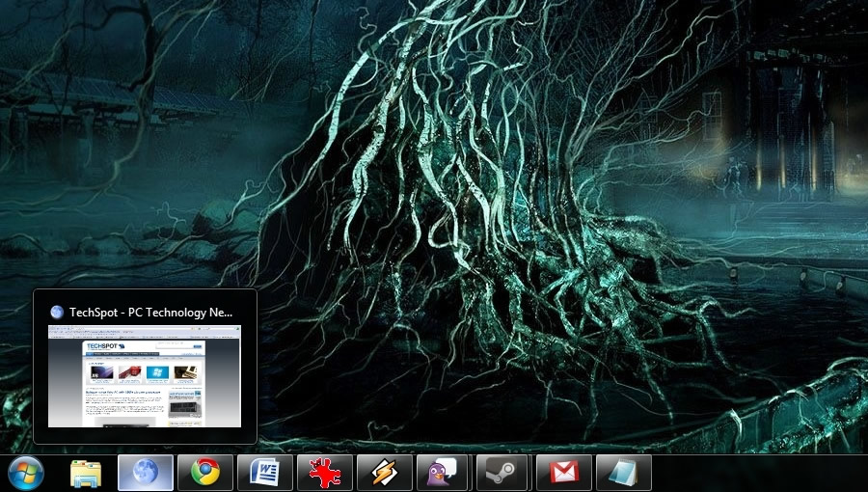Launch Winamp lightning bolt icon
868x492 pixels.
[x=385, y=473]
